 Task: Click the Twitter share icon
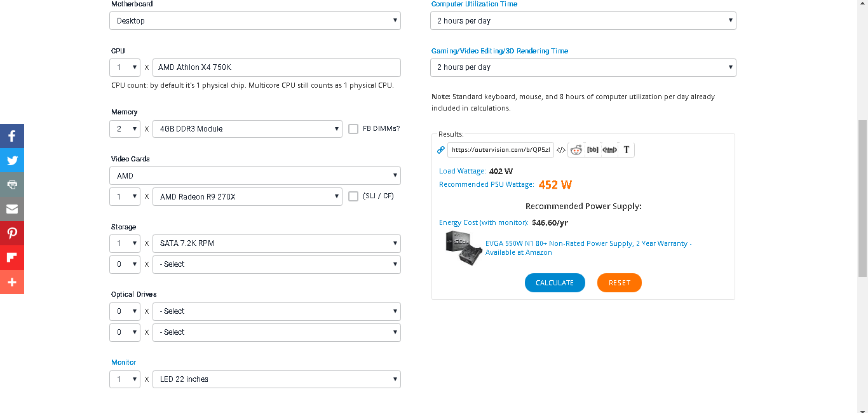coord(12,160)
